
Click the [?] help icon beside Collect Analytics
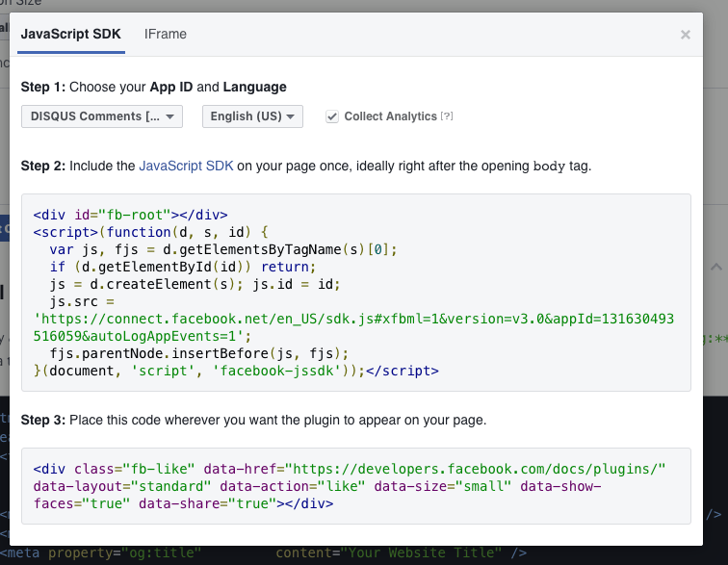click(447, 116)
